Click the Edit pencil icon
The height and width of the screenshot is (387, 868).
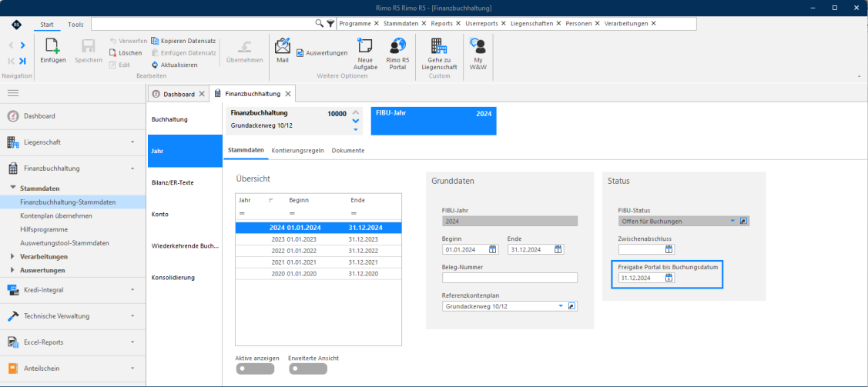click(112, 65)
